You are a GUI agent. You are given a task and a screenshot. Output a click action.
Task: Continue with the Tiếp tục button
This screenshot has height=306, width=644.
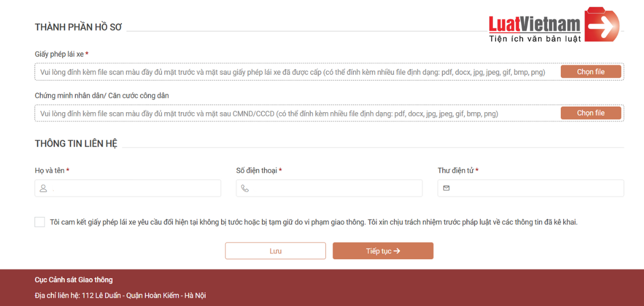point(383,251)
